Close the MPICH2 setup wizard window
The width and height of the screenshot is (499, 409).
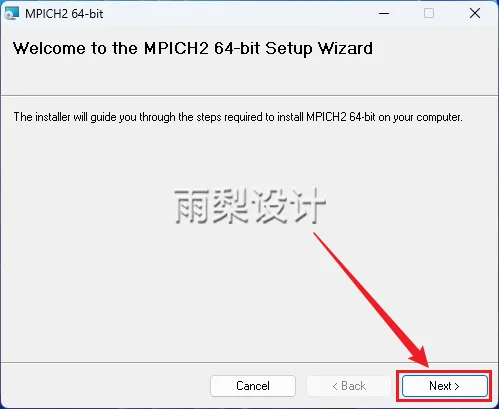[475, 14]
